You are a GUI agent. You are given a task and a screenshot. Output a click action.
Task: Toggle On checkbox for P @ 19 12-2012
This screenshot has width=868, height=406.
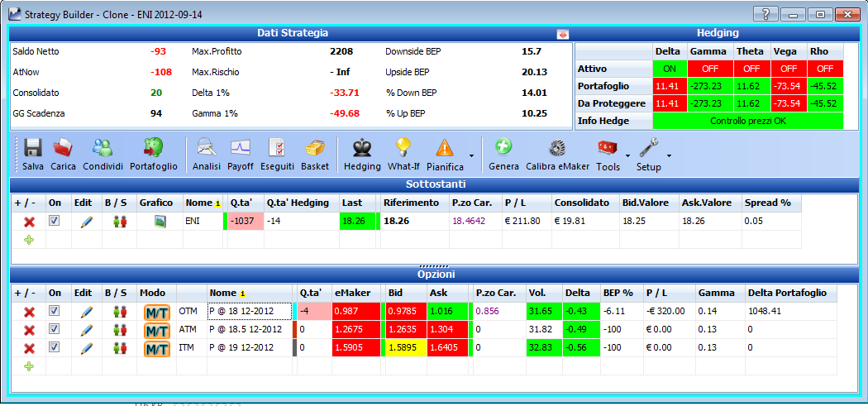tap(55, 348)
